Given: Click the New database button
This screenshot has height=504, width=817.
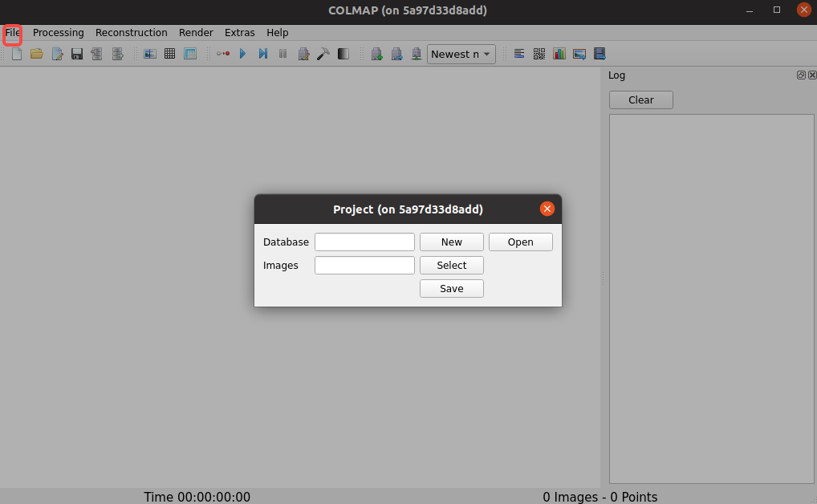Looking at the screenshot, I should 452,242.
